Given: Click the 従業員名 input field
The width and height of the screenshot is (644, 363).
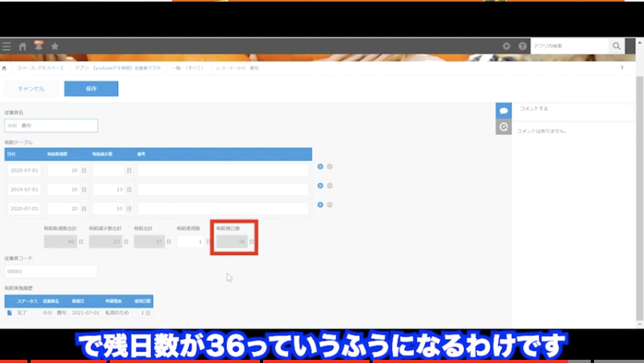Looking at the screenshot, I should [51, 126].
